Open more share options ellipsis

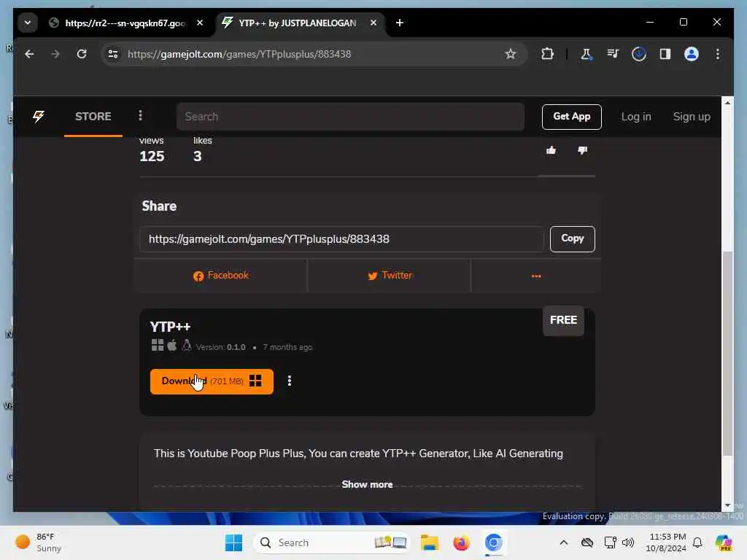[536, 276]
